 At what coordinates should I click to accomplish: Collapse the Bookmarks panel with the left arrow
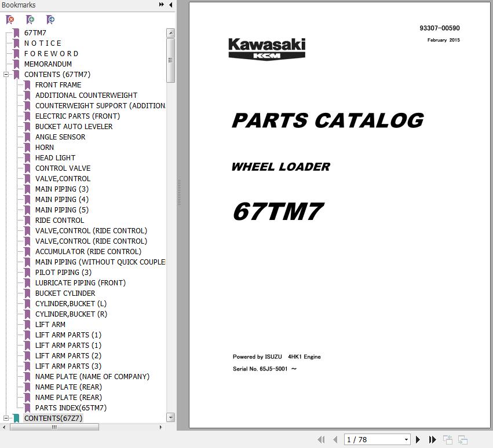tap(171, 5)
